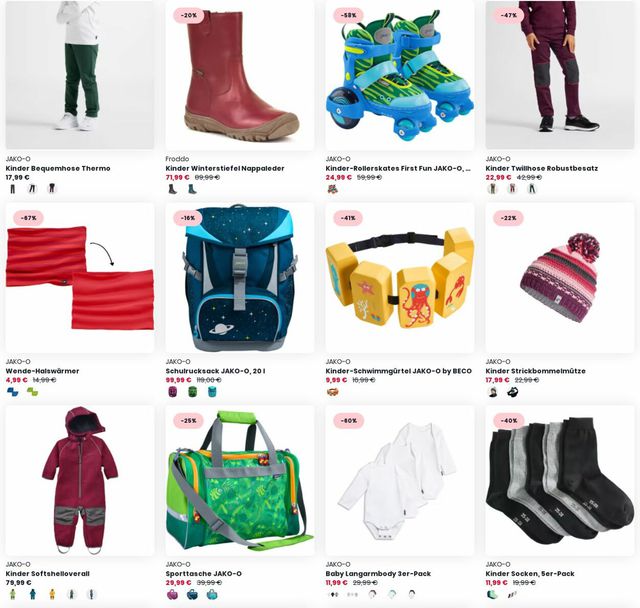
Task: View the blue-green rollerskates product image
Action: [x=400, y=75]
